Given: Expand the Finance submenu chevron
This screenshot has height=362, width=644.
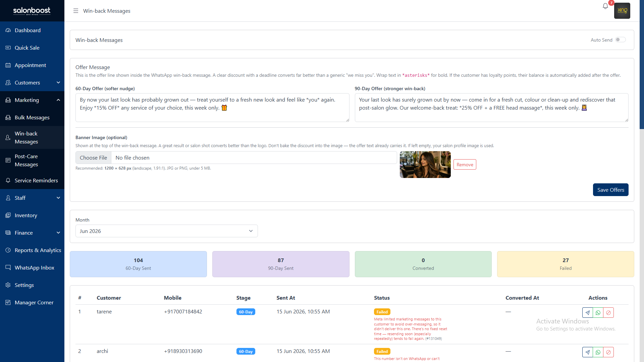Looking at the screenshot, I should [58, 233].
